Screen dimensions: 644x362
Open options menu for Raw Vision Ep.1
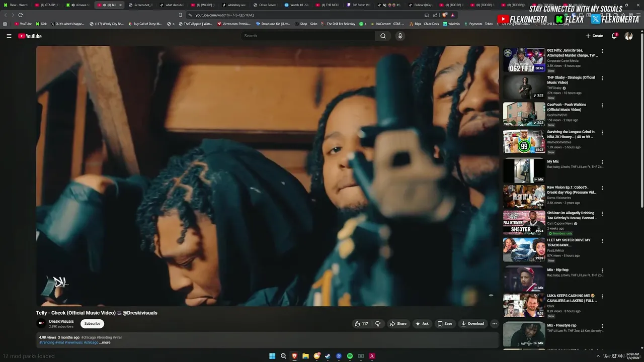602,188
